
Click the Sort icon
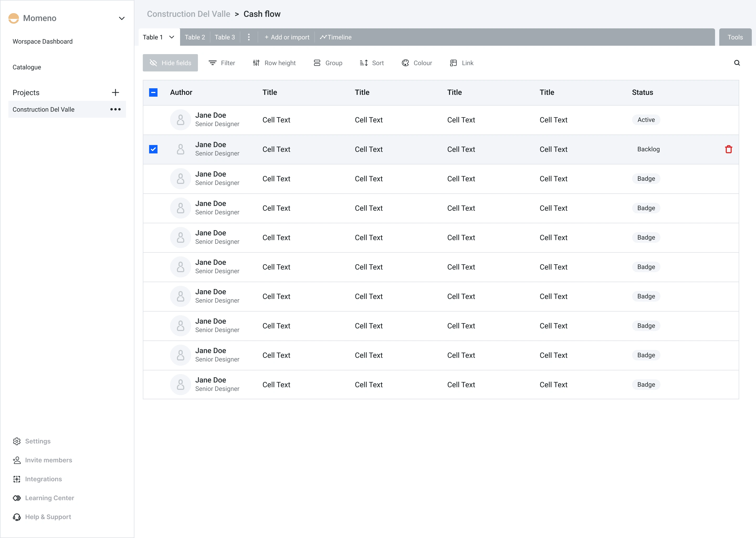(x=364, y=63)
